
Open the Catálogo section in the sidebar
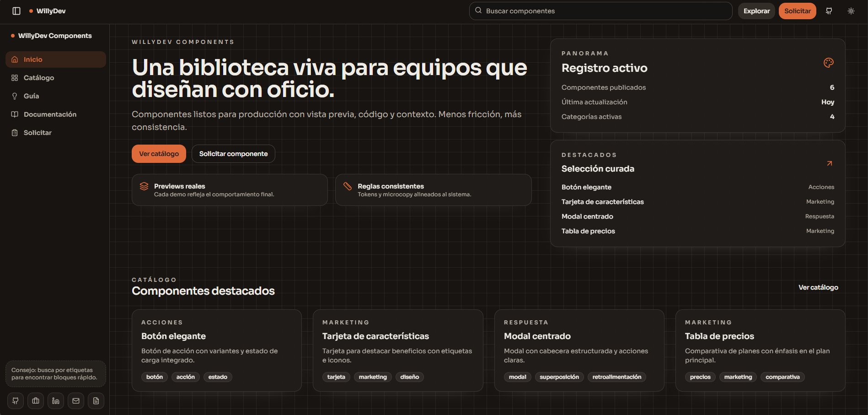(x=39, y=77)
